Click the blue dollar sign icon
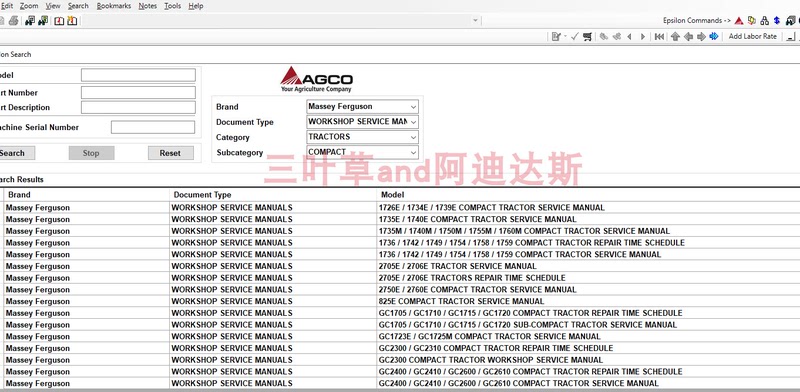Screen dimensions: 800x392 coord(777,20)
